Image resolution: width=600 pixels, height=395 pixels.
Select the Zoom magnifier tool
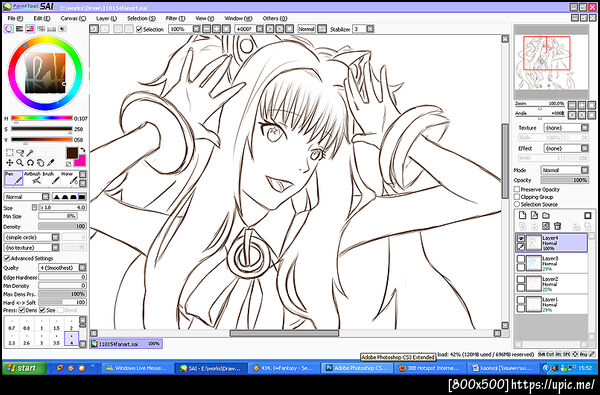click(x=20, y=163)
